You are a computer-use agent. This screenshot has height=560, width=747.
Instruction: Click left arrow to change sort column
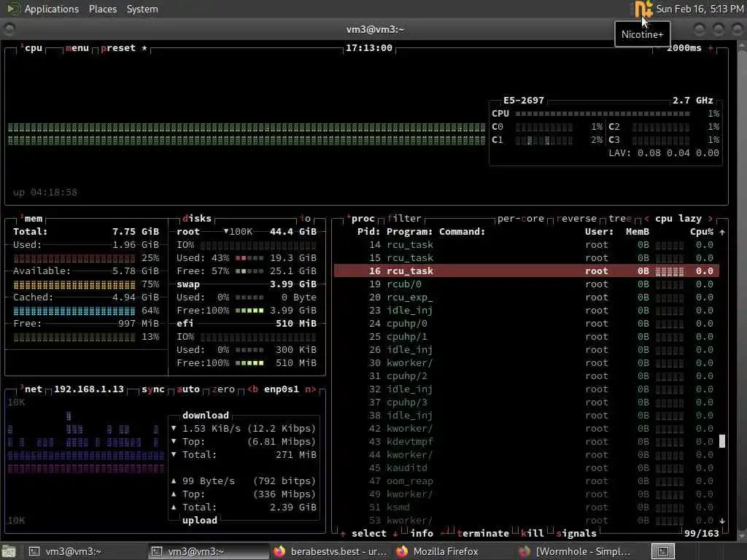point(646,219)
